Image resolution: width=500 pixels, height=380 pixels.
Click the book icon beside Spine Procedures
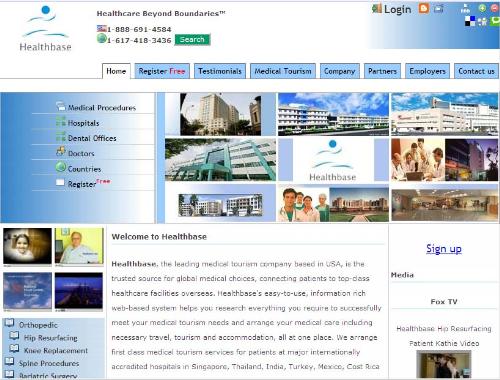[10, 361]
